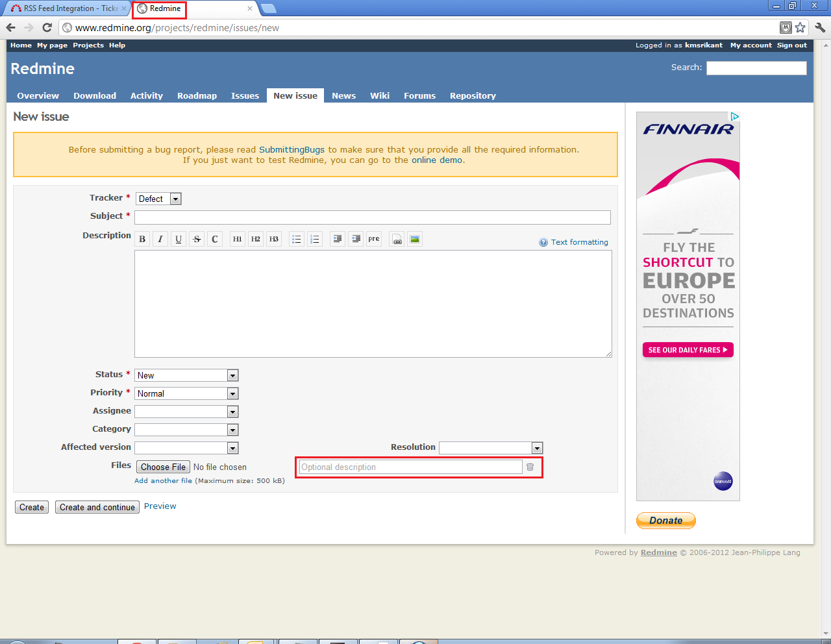831x644 pixels.
Task: Click Sign out link
Action: [x=792, y=45]
